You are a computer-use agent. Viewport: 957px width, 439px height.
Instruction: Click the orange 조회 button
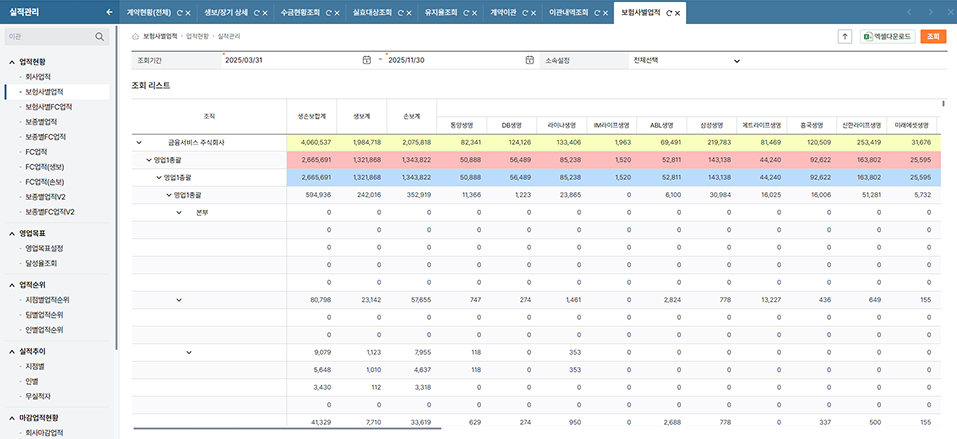(932, 36)
